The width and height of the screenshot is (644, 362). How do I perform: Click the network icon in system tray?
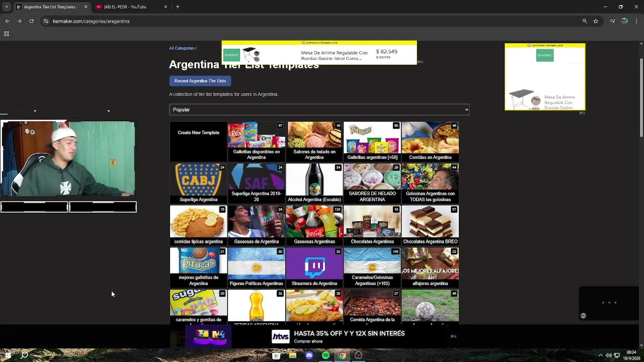(x=617, y=355)
